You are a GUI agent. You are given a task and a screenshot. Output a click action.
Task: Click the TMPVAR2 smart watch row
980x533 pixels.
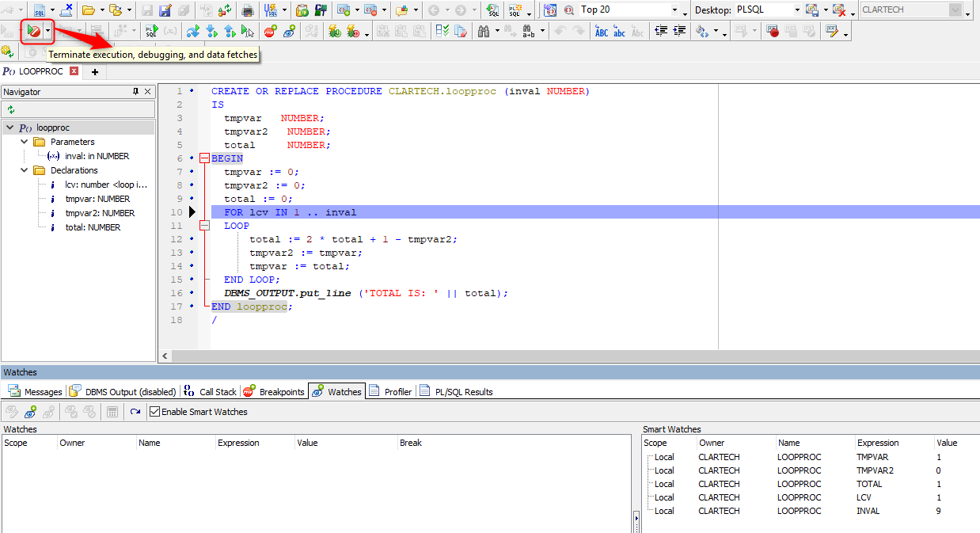(811, 470)
